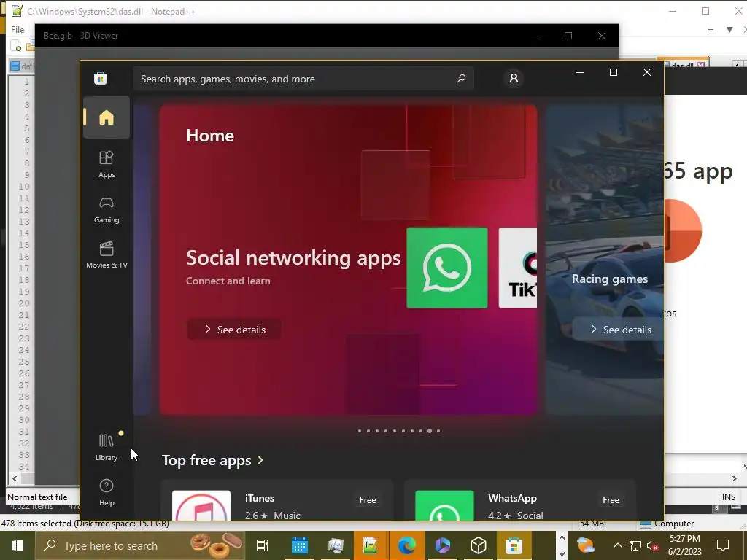747x560 pixels.
Task: Open Movies & TV section
Action: coord(107,254)
